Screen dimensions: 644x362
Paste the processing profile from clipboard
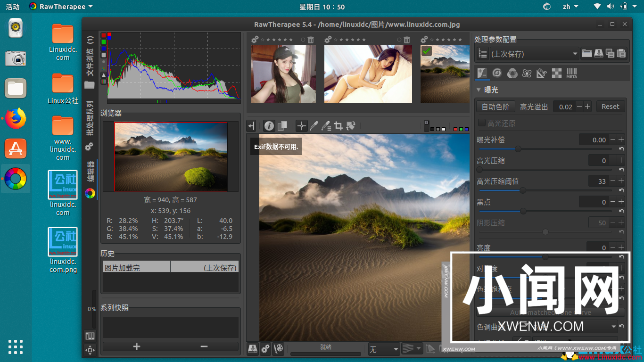(621, 53)
